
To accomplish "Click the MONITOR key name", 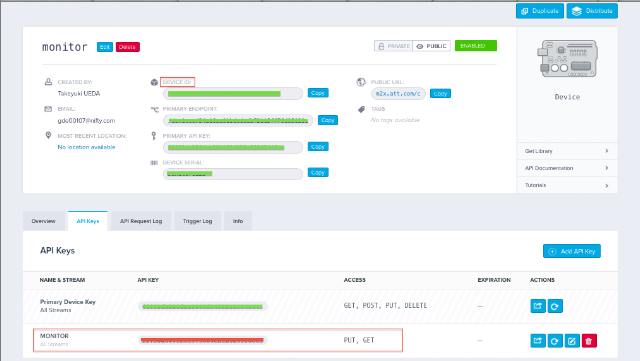I will [x=54, y=336].
